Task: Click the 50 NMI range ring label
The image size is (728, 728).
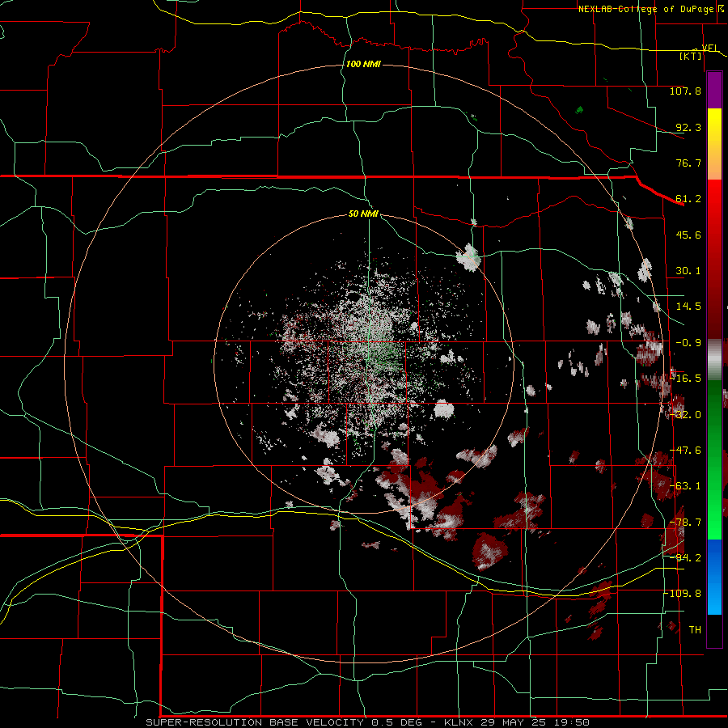Action: [x=363, y=214]
